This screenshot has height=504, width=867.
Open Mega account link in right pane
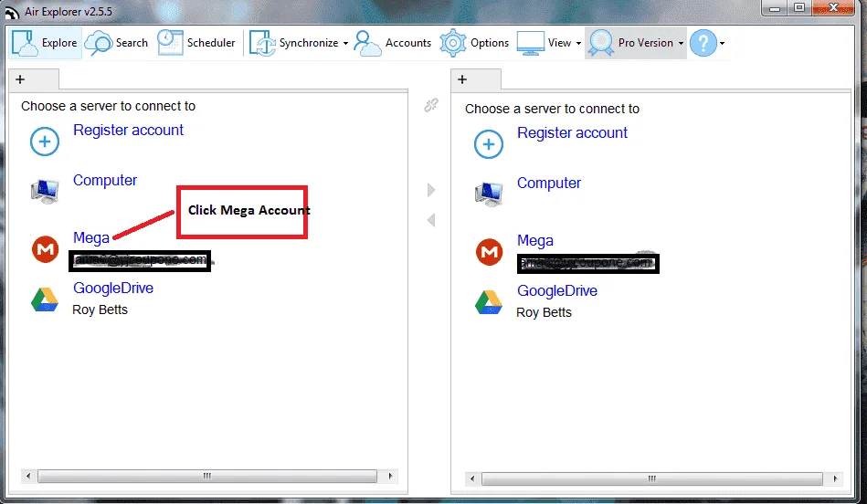(x=535, y=240)
